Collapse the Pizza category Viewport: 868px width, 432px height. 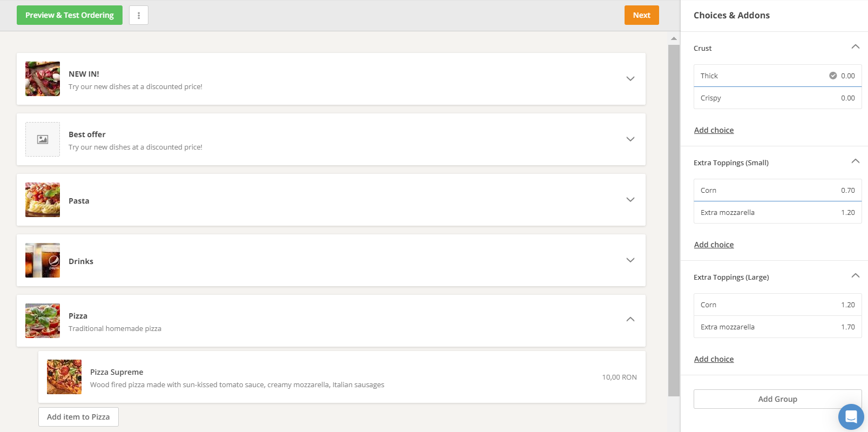click(x=630, y=320)
